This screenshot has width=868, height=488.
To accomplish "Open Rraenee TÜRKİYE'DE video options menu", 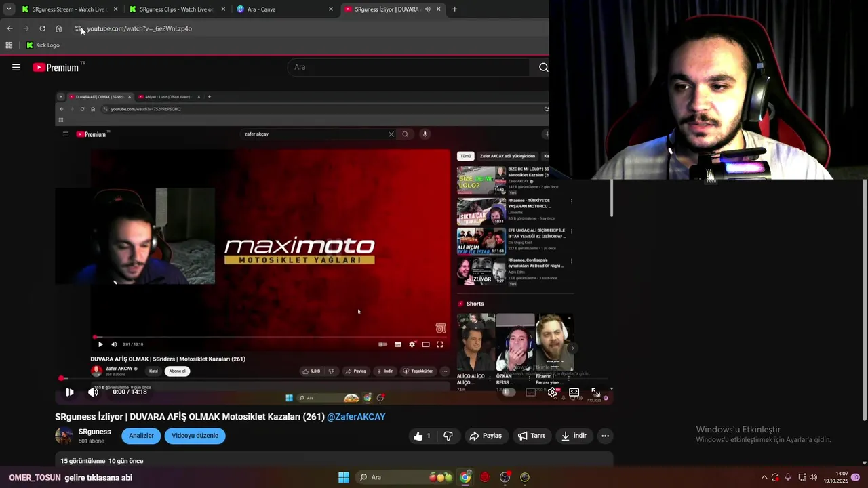I will pos(572,201).
